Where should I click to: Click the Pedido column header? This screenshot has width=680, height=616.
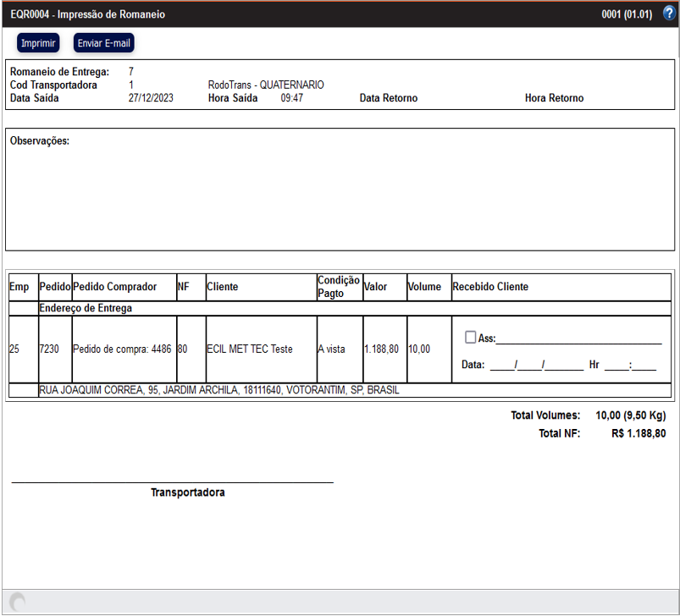click(55, 287)
